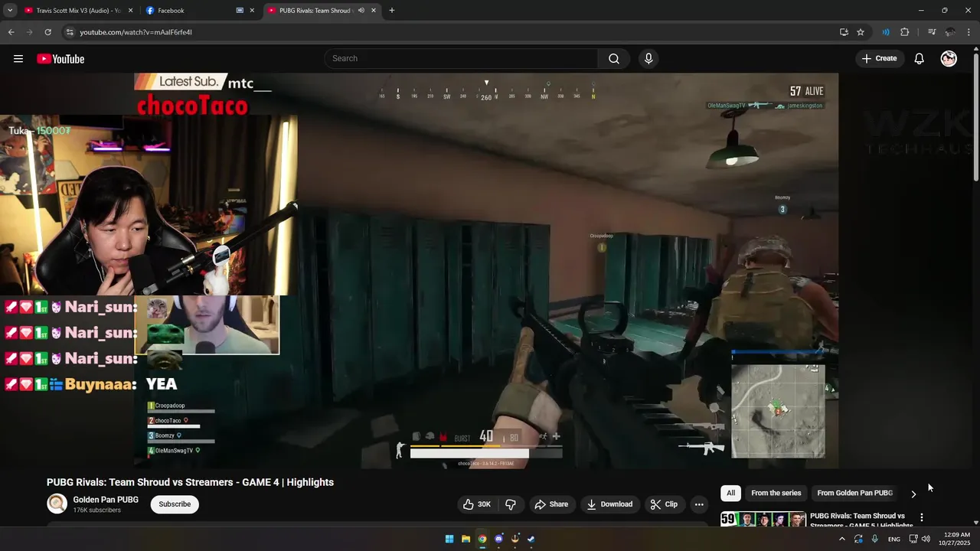Open the Golden Pan PUBG channel name
The image size is (980, 551).
[x=106, y=500]
